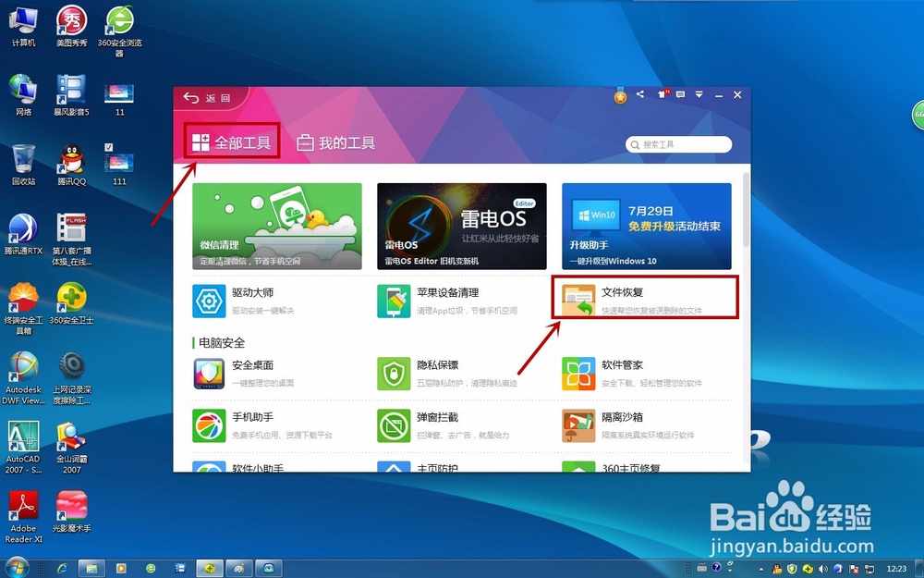Select the 360安全卫士 desktop shortcut
Image resolution: width=924 pixels, height=578 pixels.
[x=71, y=303]
